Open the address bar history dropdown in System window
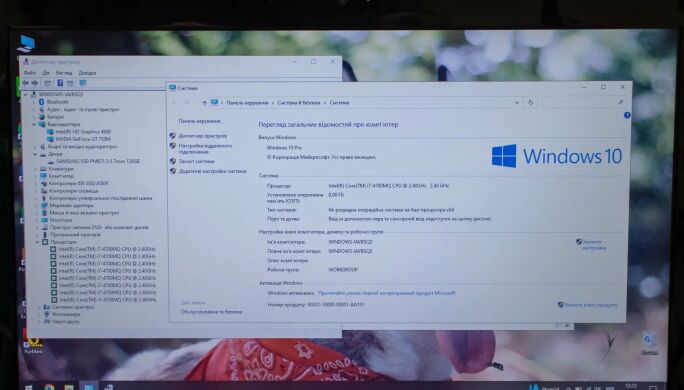 (x=517, y=103)
